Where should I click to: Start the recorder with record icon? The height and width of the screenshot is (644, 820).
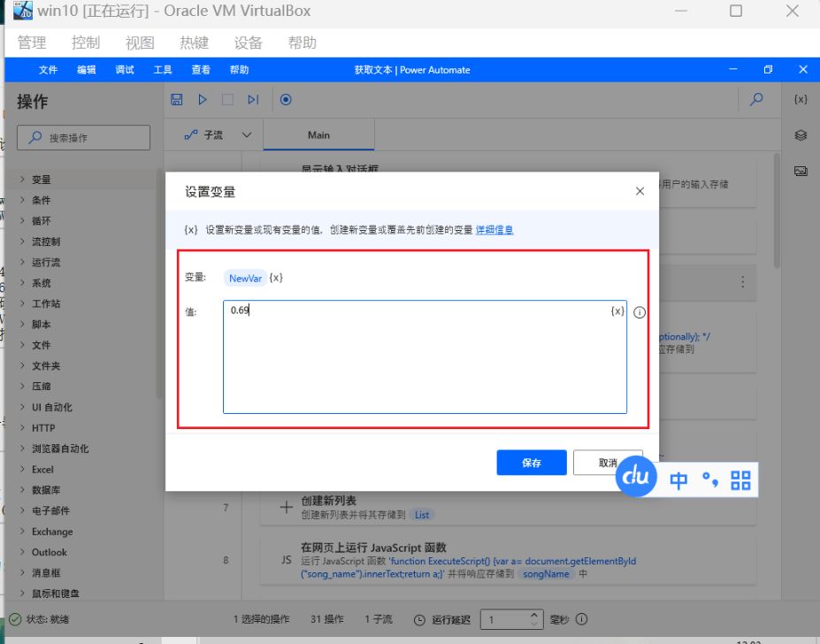coord(286,100)
